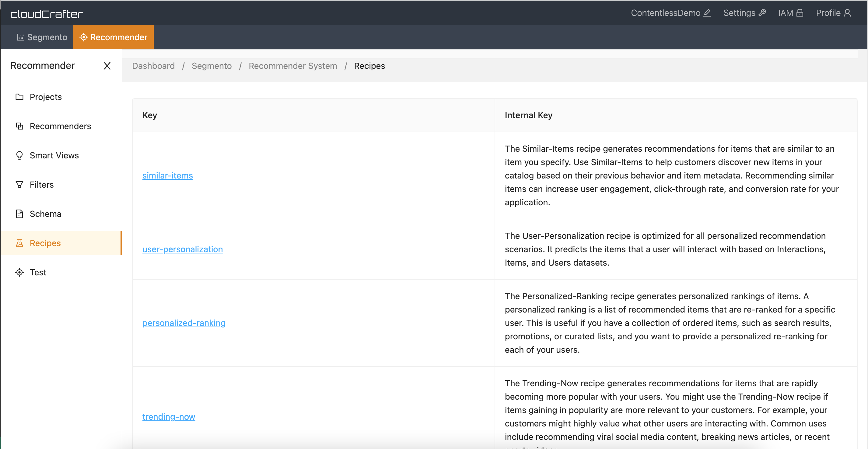
Task: Click the User-Personalization recipe description text
Action: 666,249
